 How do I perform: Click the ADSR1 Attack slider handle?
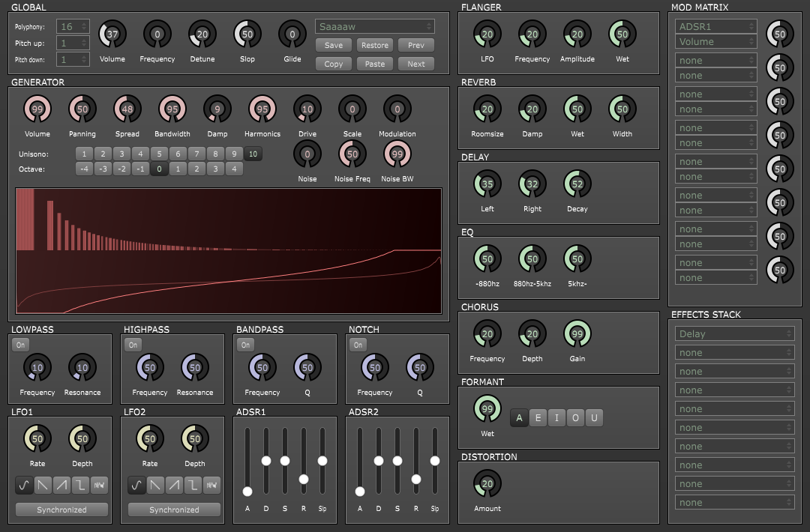[x=247, y=492]
